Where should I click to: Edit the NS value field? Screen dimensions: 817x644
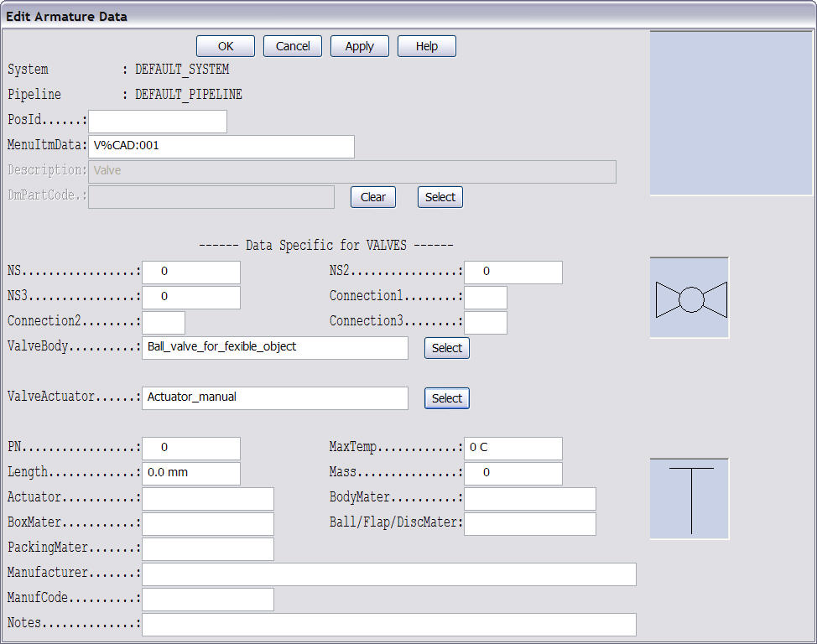(191, 273)
